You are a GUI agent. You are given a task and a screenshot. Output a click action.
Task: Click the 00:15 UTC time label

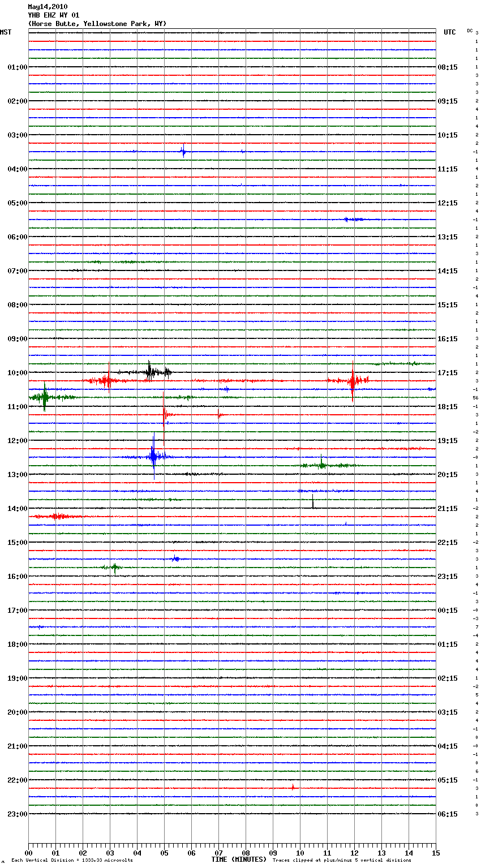(448, 611)
